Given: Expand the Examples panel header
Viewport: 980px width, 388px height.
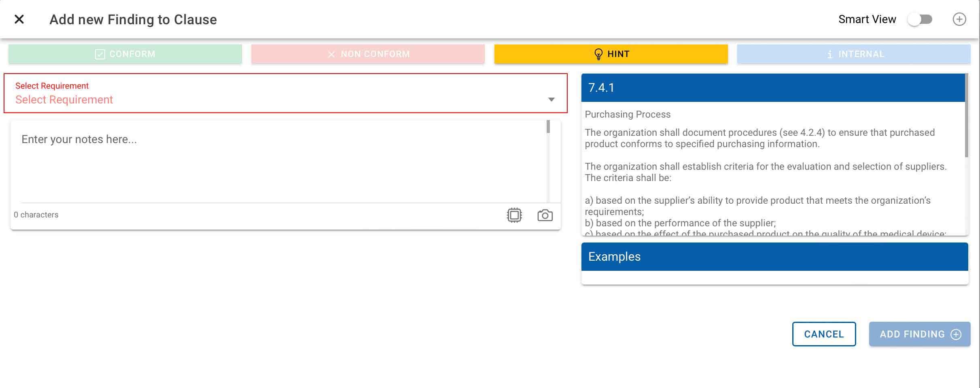Looking at the screenshot, I should (x=774, y=257).
